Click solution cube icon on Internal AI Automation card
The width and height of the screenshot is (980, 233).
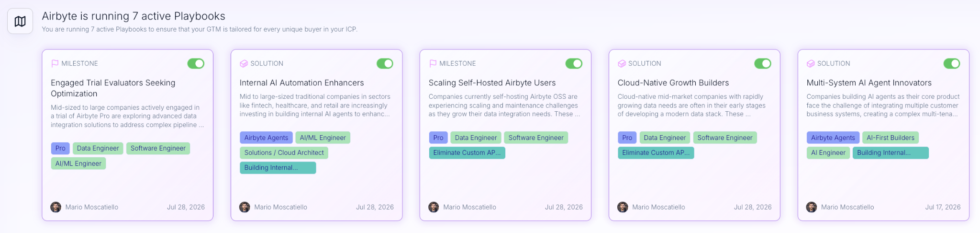point(244,63)
